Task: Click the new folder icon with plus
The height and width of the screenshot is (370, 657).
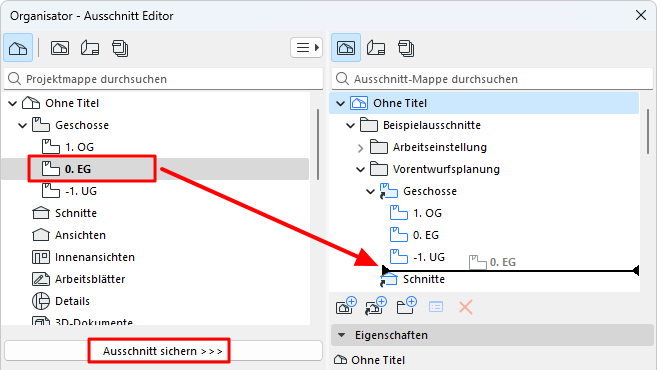Action: coord(406,306)
